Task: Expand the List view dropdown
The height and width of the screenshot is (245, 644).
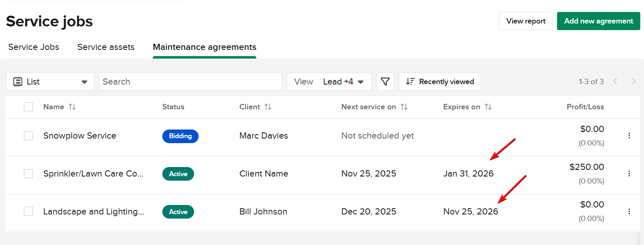Action: (50, 82)
